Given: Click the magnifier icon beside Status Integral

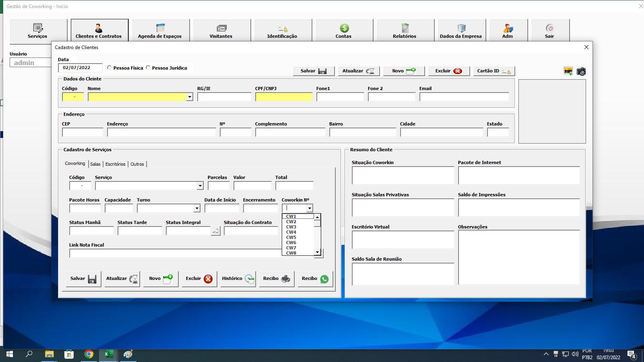Looking at the screenshot, I should 216,231.
